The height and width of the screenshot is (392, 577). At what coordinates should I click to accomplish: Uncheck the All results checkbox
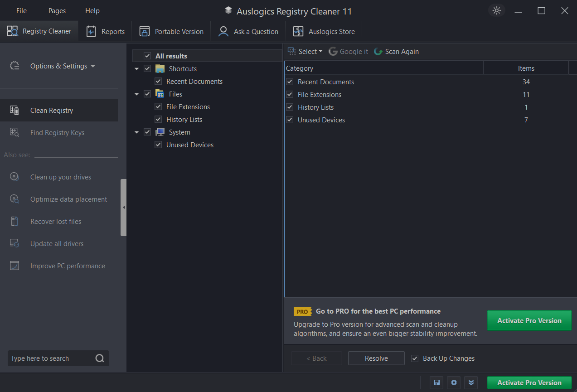147,56
